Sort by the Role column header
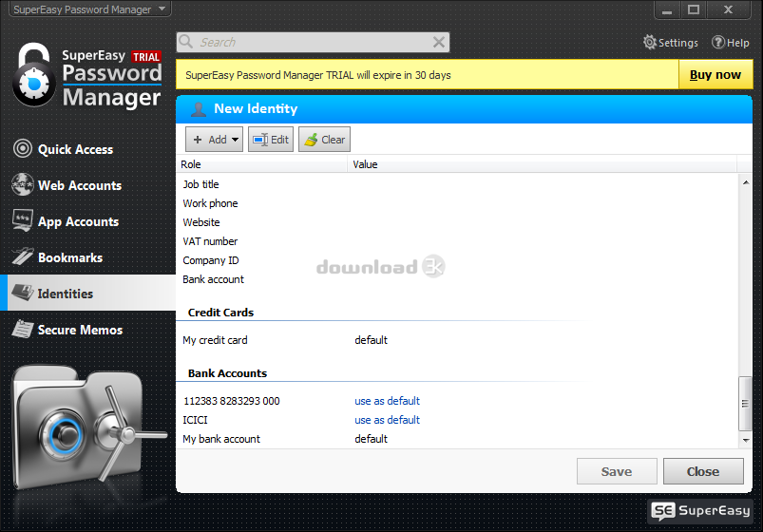The height and width of the screenshot is (532, 763). (x=262, y=164)
